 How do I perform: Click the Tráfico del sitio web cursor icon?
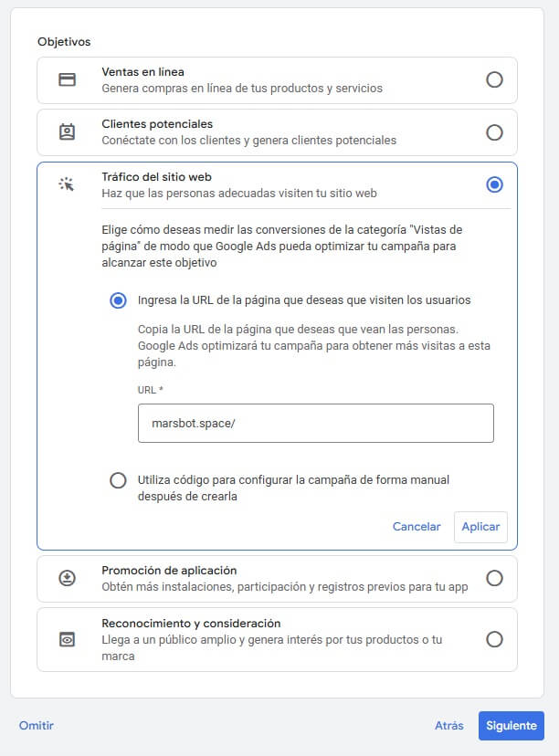(x=67, y=184)
